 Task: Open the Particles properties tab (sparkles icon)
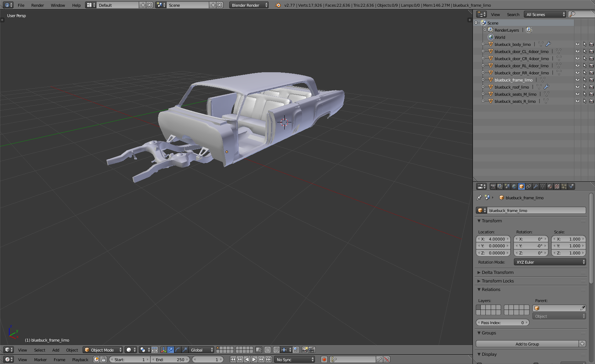click(x=564, y=186)
